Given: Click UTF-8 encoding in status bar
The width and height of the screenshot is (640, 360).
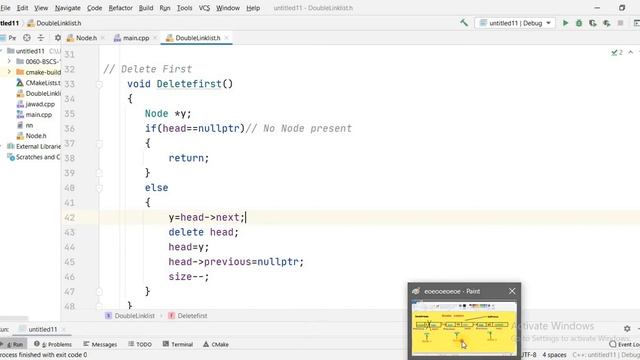Looking at the screenshot, I should (529, 355).
